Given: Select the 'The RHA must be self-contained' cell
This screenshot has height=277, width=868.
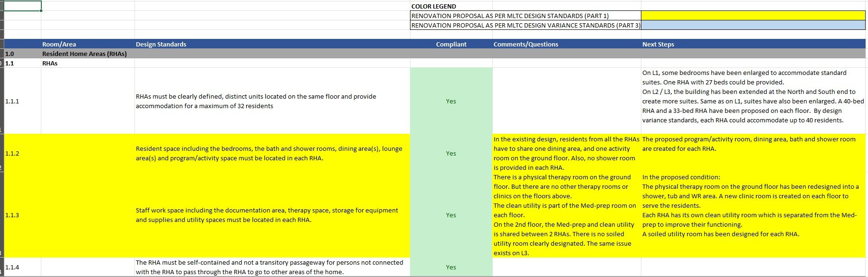Looking at the screenshot, I should tap(272, 267).
